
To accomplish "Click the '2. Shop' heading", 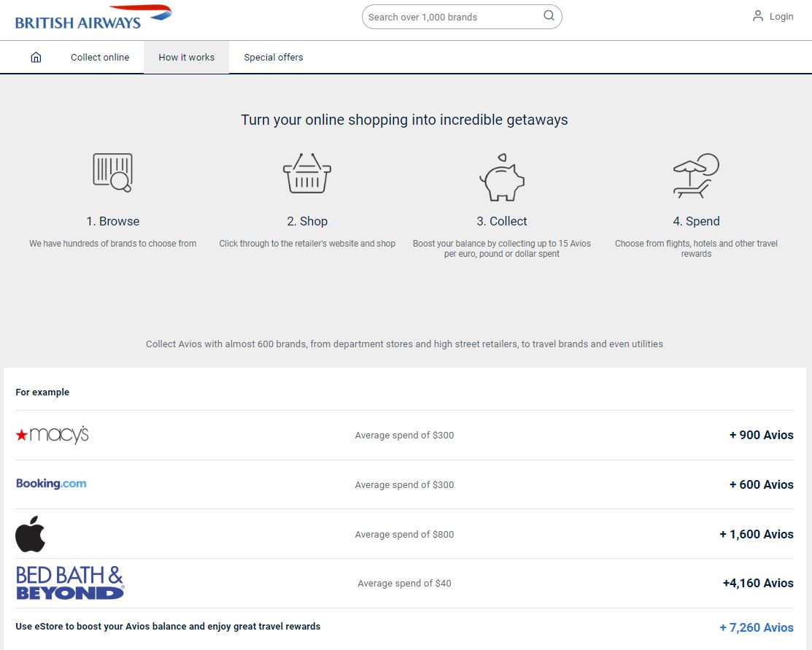I will click(307, 221).
